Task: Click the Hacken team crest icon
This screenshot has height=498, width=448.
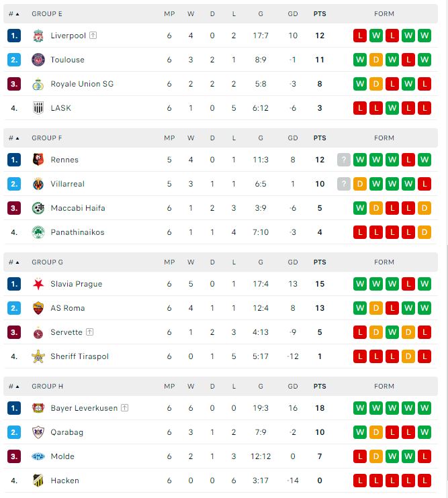Action: [x=38, y=481]
